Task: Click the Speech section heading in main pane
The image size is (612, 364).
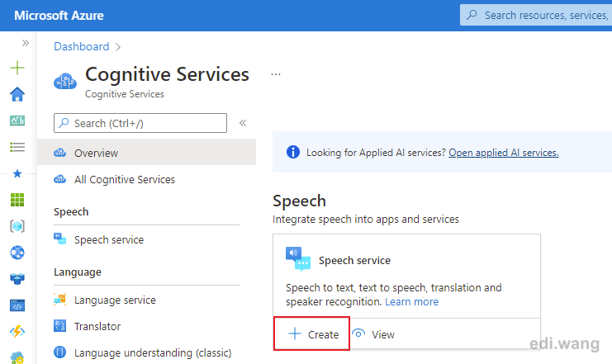Action: 299,201
